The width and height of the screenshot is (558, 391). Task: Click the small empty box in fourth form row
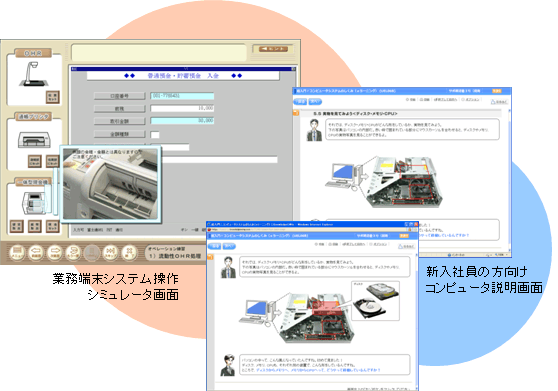pos(155,134)
